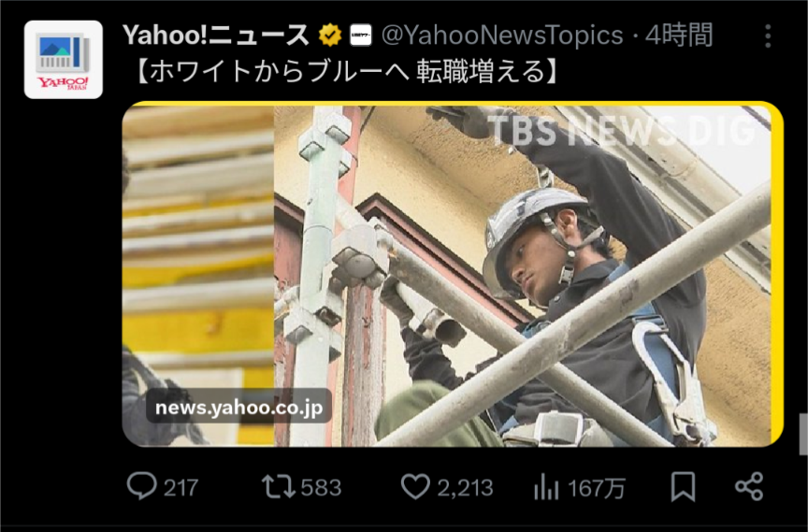Like the post with the heart icon
The image size is (808, 532).
tap(415, 487)
